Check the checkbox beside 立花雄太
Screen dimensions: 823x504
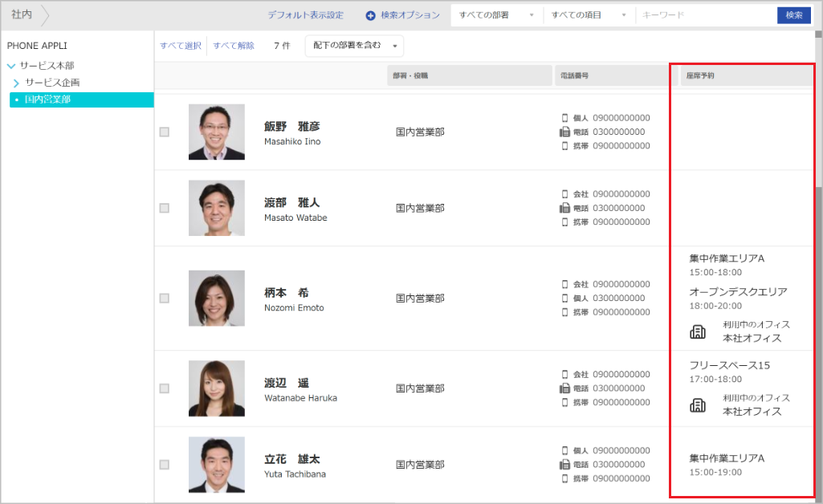(165, 464)
